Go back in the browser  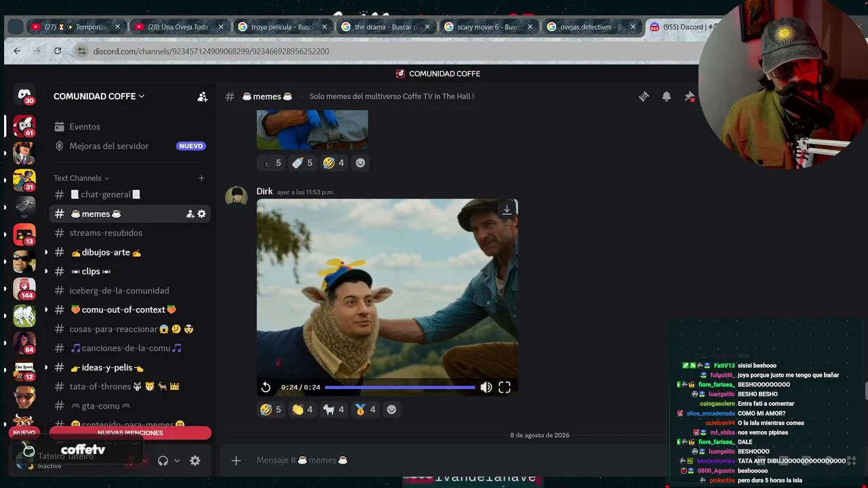(17, 51)
